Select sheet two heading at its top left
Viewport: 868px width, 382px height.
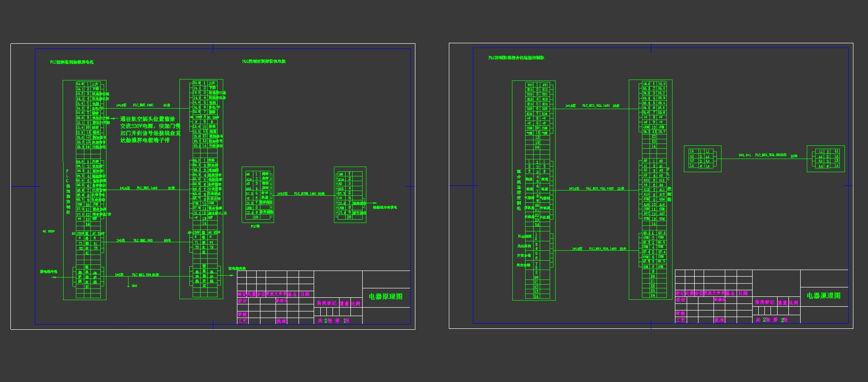(x=516, y=58)
